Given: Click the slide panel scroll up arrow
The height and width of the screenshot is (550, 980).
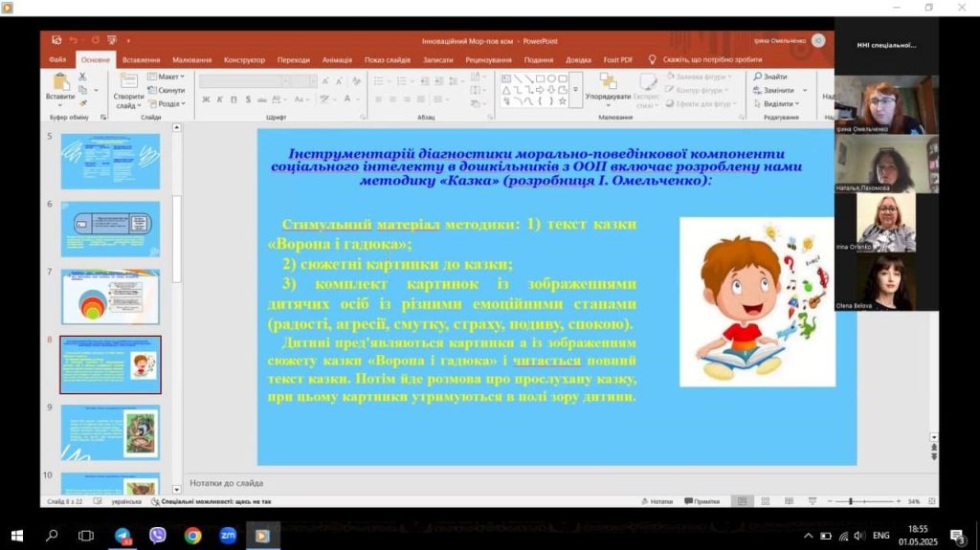Looking at the screenshot, I should (x=177, y=127).
